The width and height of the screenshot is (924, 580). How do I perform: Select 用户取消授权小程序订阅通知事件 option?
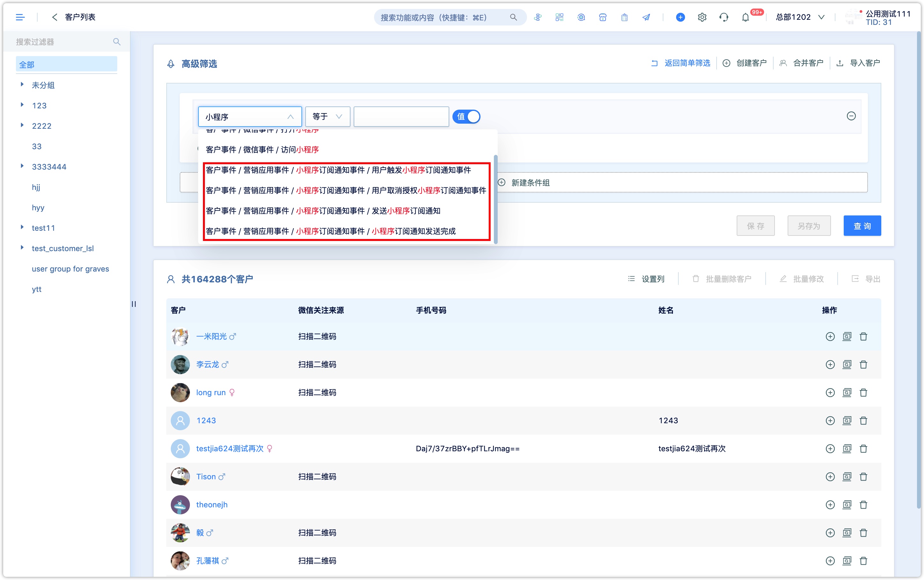(347, 190)
